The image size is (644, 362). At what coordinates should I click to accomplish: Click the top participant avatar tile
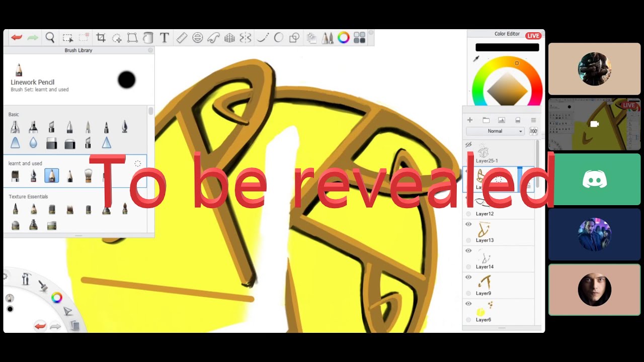pos(595,69)
